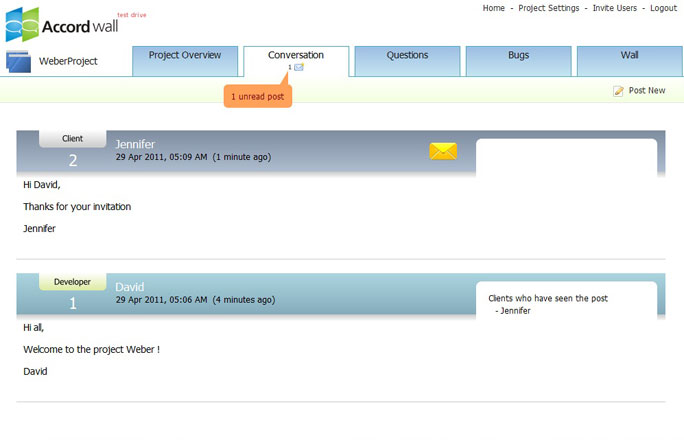Open Project Settings link
684x440 pixels.
click(548, 8)
